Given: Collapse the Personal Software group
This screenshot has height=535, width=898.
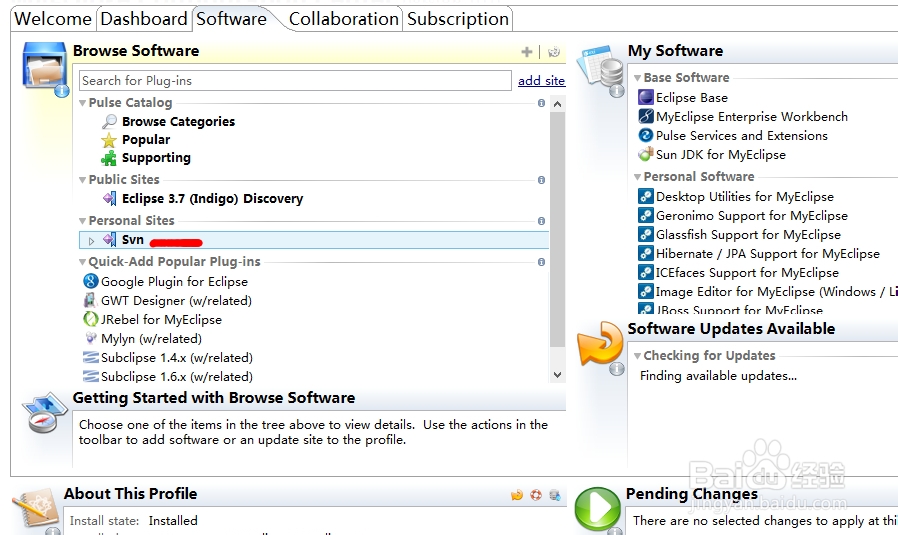Looking at the screenshot, I should tap(637, 177).
